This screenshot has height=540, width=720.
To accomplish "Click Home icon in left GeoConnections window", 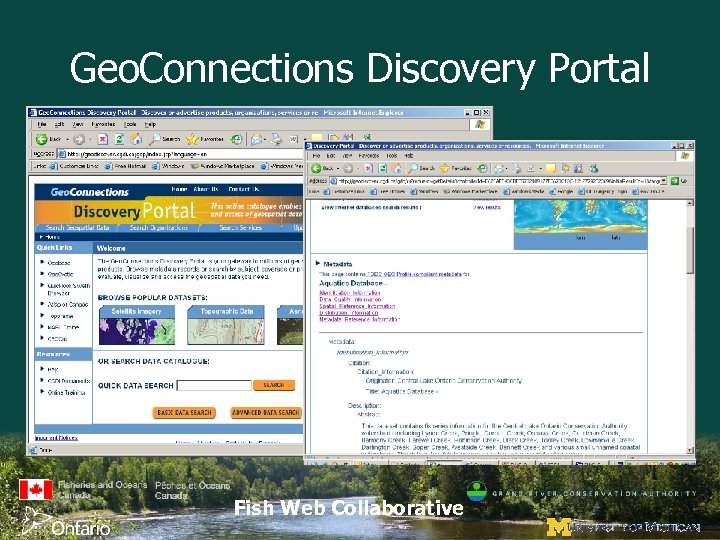I will tap(136, 139).
